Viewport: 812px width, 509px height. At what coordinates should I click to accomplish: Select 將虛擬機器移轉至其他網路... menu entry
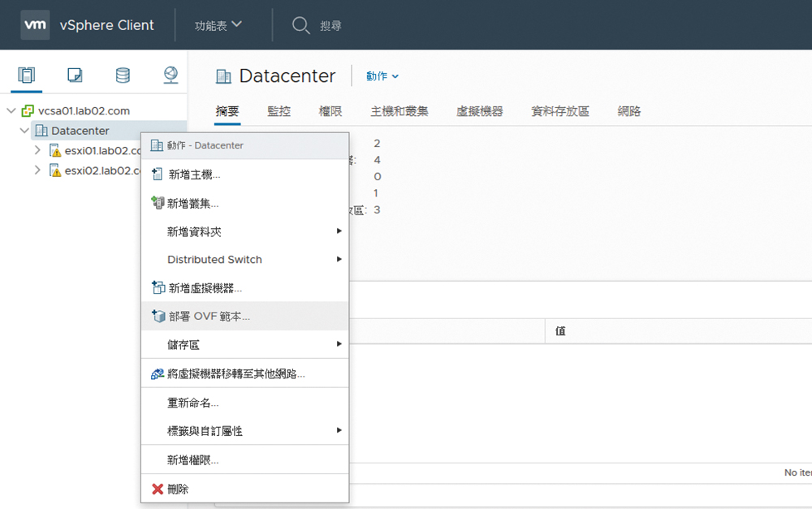point(244,373)
